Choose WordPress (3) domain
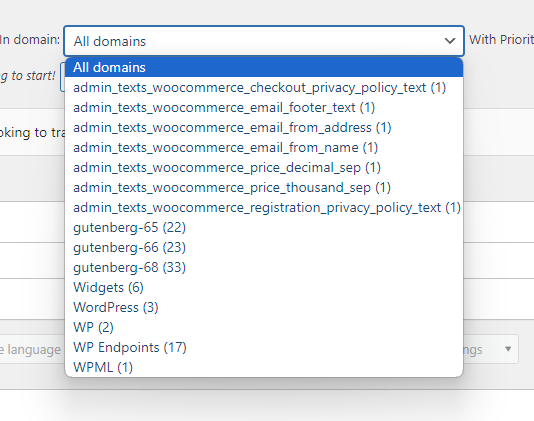 coord(264,307)
